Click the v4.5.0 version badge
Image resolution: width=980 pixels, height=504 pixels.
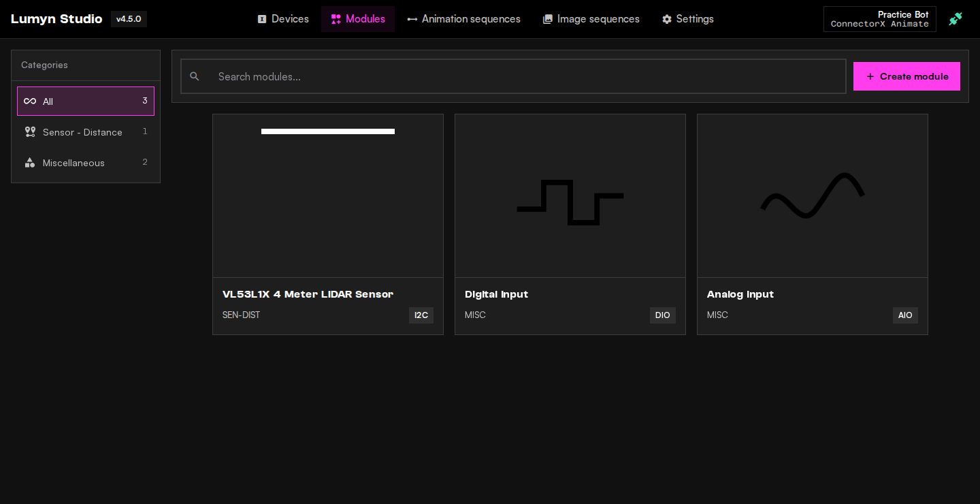(x=129, y=19)
